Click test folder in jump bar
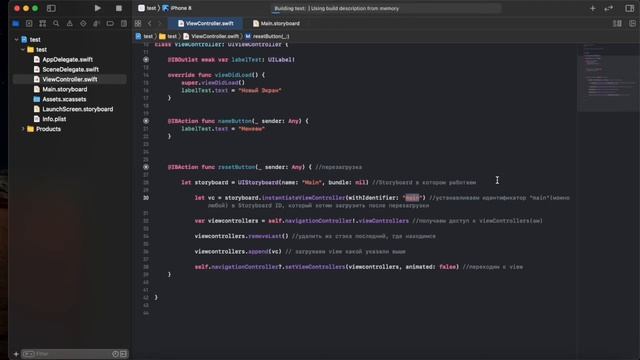Viewport: 640px width, 360px height. [168, 36]
